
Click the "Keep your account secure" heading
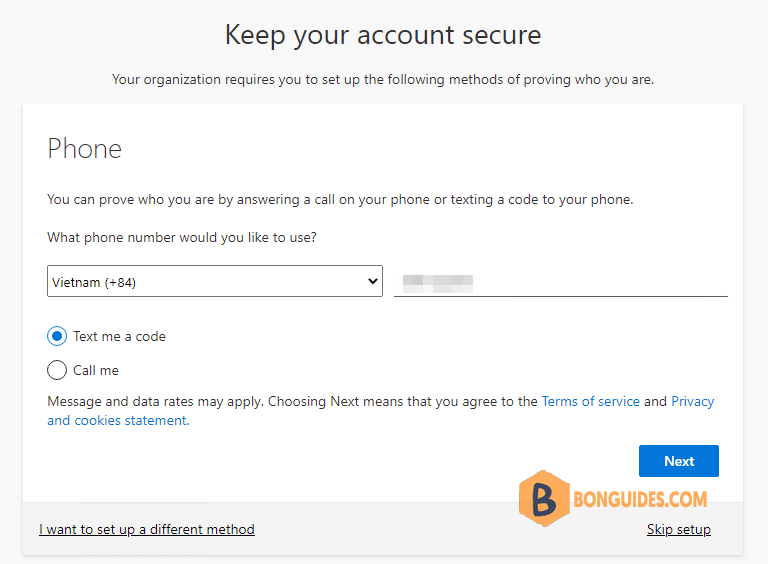383,35
